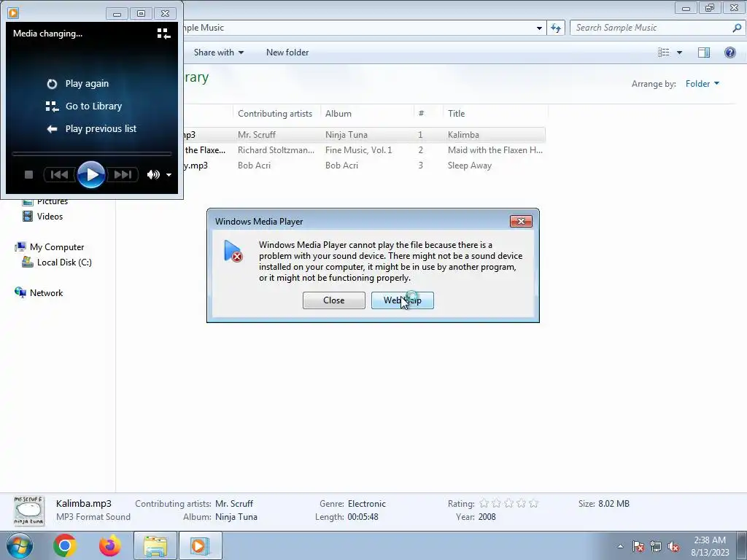Open Arrange by Folder dropdown
The image size is (747, 560).
click(x=703, y=84)
